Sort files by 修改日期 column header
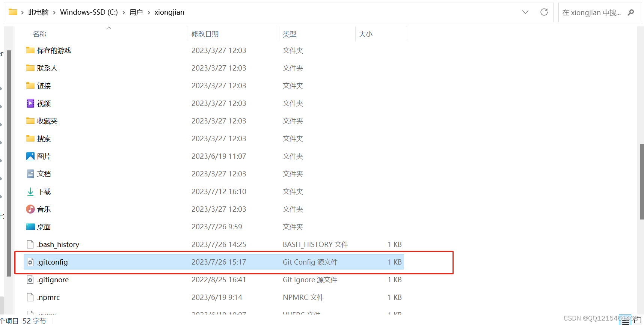 click(205, 34)
